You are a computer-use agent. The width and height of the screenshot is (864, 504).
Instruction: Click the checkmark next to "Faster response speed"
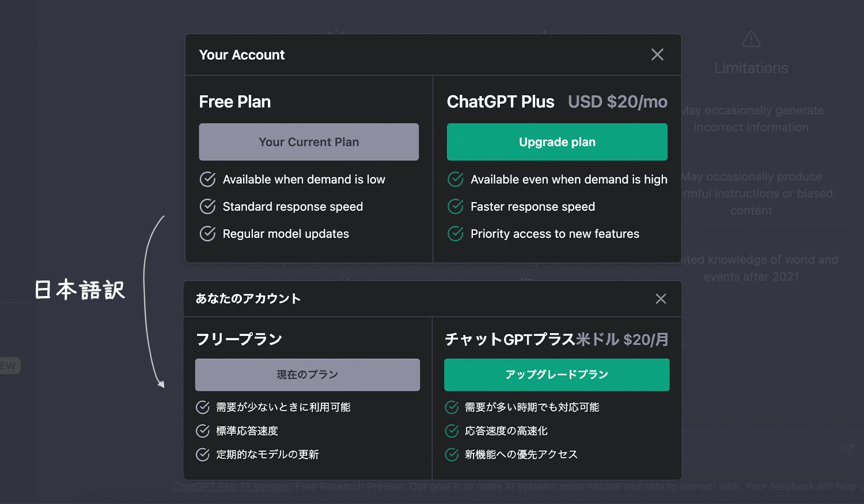455,206
